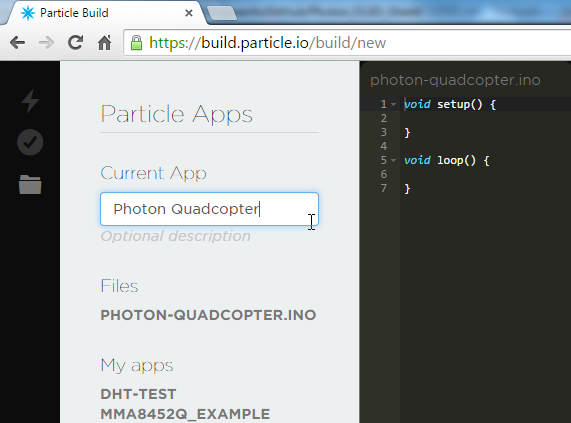Click line number 6 in the gutter
Screen dimensions: 571x423
[x=383, y=174]
